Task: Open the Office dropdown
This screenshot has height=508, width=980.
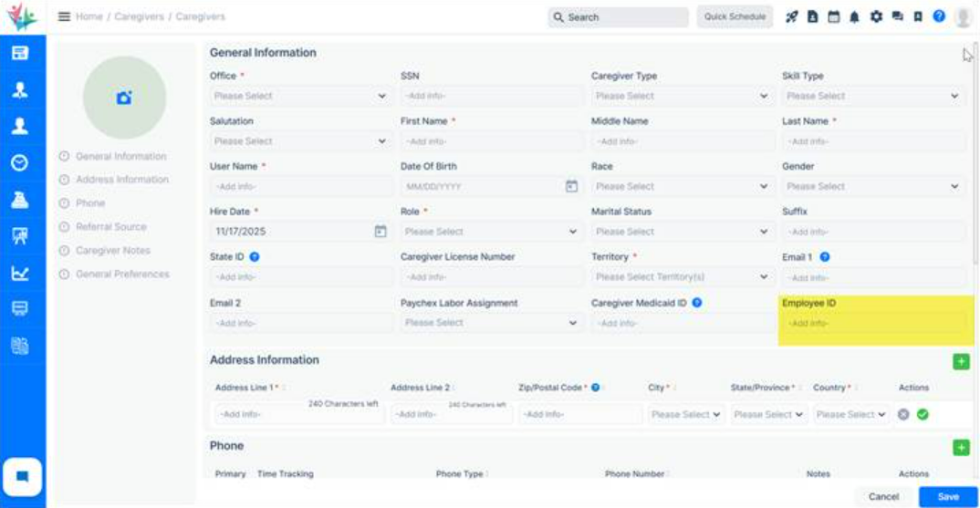Action: 300,97
